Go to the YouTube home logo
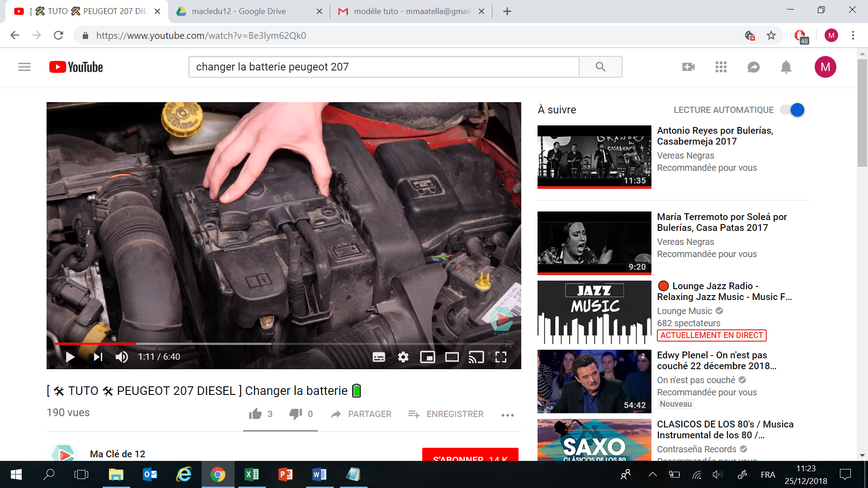The height and width of the screenshot is (488, 868). point(76,67)
